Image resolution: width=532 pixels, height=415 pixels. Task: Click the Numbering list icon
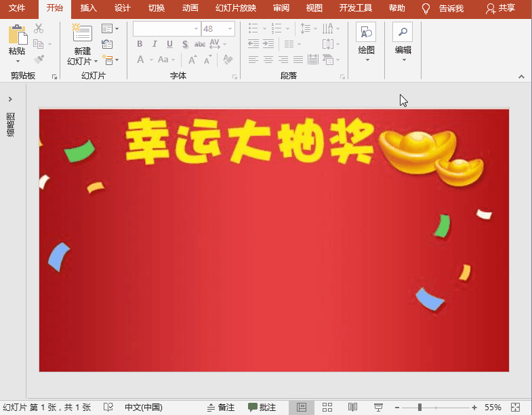click(277, 28)
